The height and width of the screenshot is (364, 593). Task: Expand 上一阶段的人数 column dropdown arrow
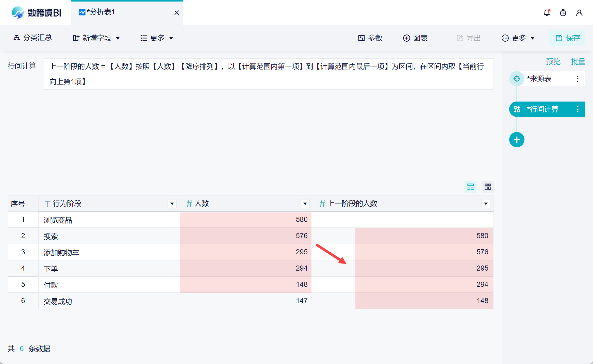[x=486, y=204]
